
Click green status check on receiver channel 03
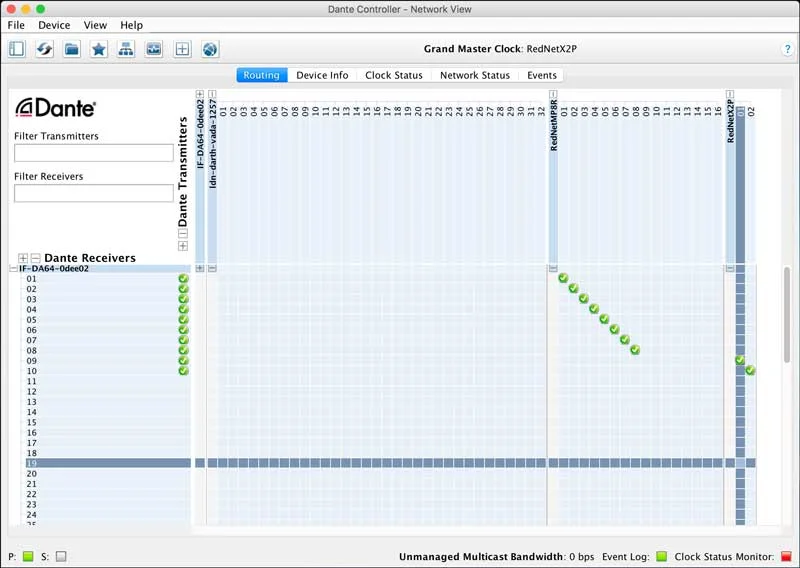tap(184, 299)
